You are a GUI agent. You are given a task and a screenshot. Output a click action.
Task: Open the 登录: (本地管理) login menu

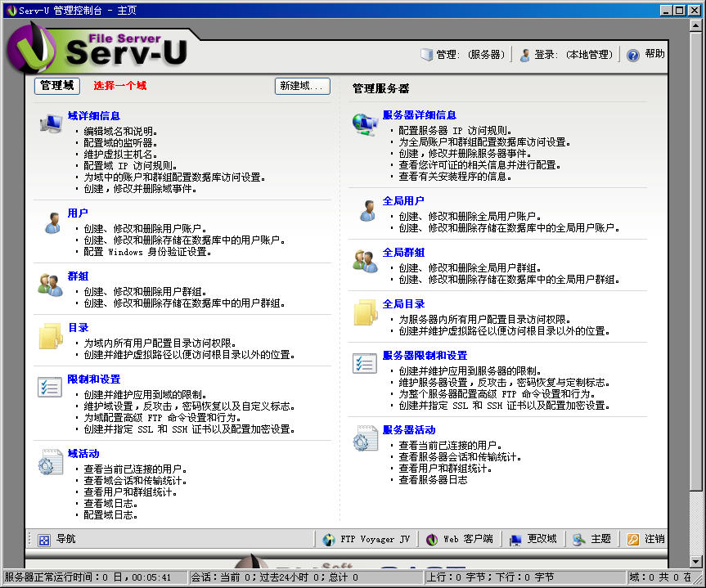tap(564, 55)
